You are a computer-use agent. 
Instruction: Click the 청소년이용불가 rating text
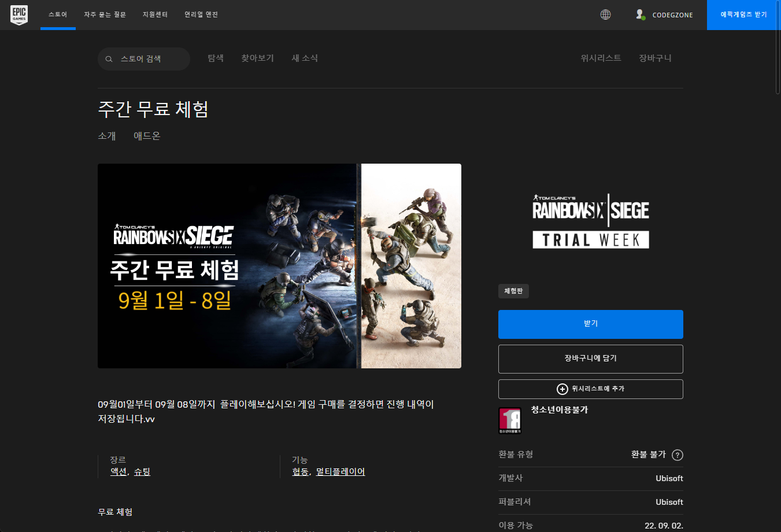point(560,410)
